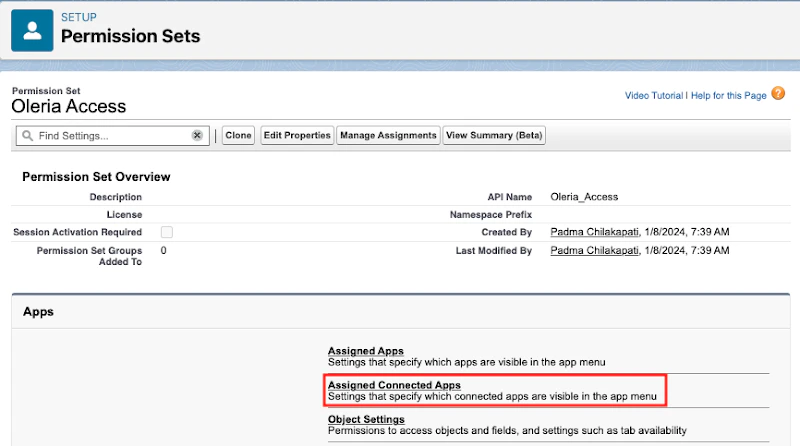Open Edit Properties

point(297,135)
